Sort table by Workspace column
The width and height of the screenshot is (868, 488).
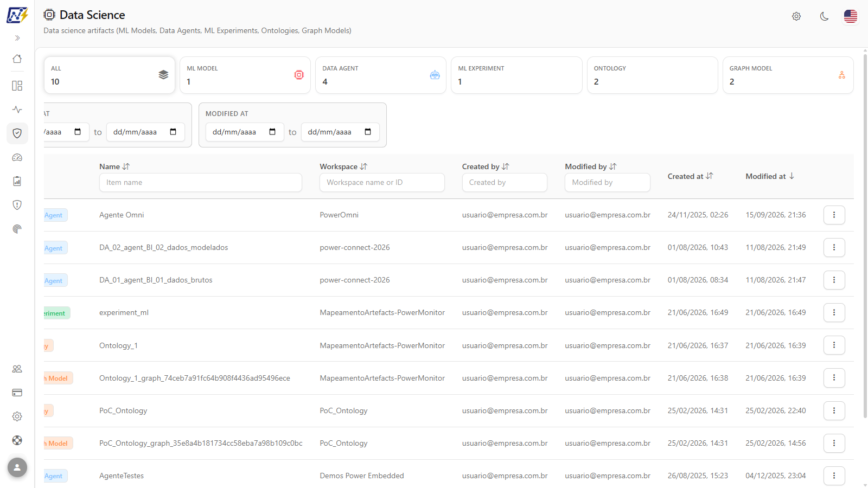coord(343,166)
